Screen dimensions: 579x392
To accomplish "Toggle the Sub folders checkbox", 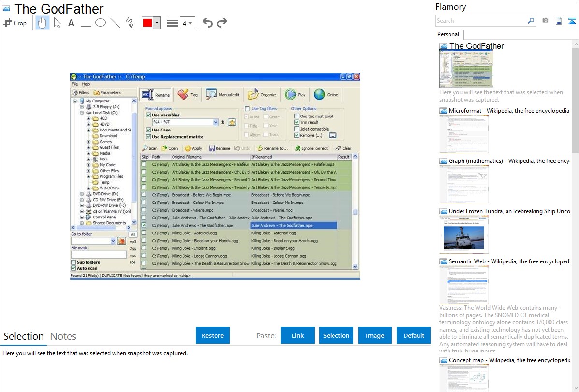I will pos(73,262).
